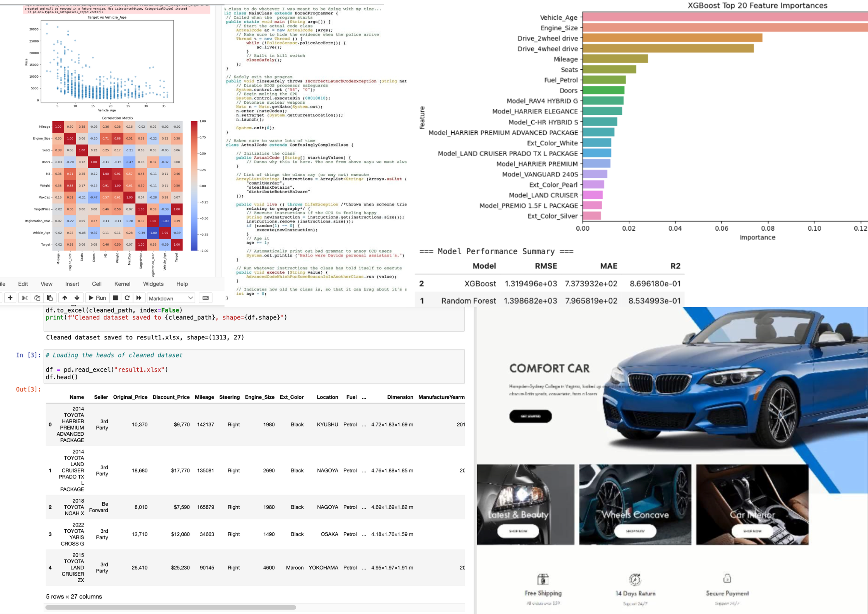Open the Markdown cell type dropdown
Viewport: 868px width, 614px height.
click(171, 298)
